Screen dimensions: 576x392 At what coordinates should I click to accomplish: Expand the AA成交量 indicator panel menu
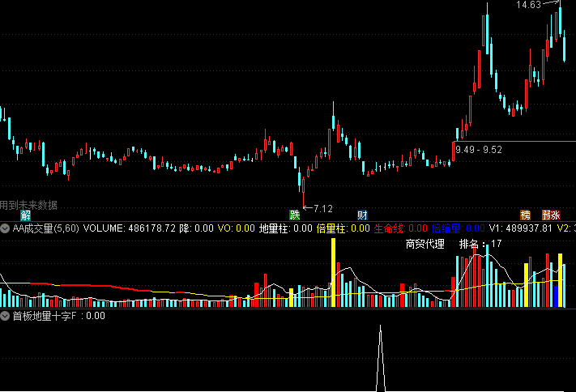point(5,228)
